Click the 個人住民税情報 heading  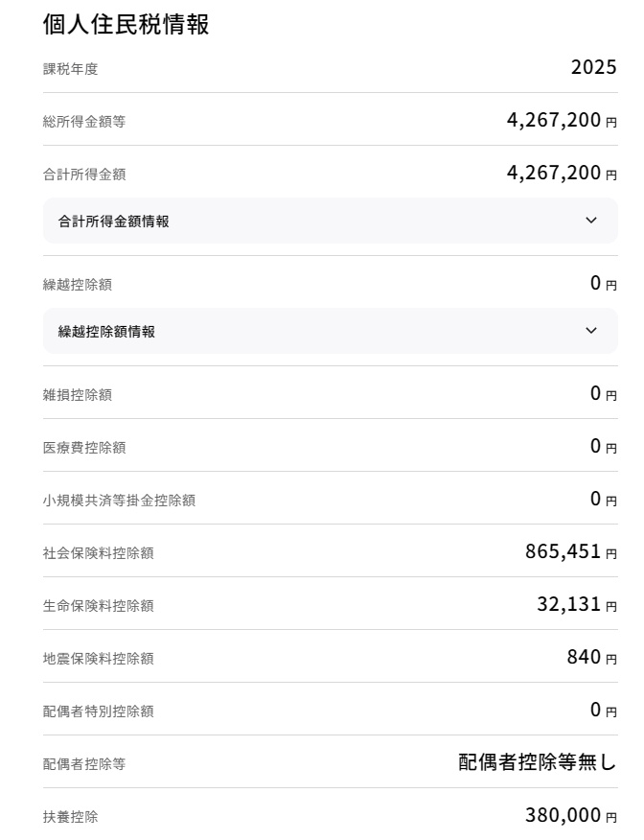point(126,24)
